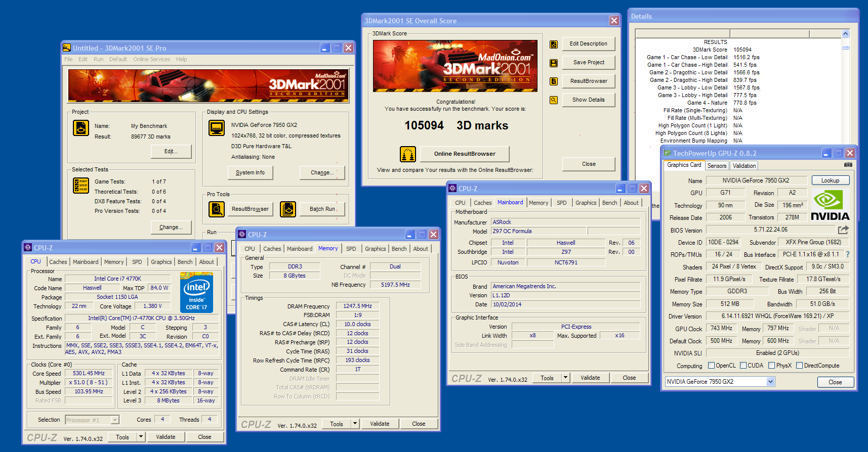Click the Edit Description button
Image resolution: width=868 pixels, height=452 pixels.
[588, 43]
